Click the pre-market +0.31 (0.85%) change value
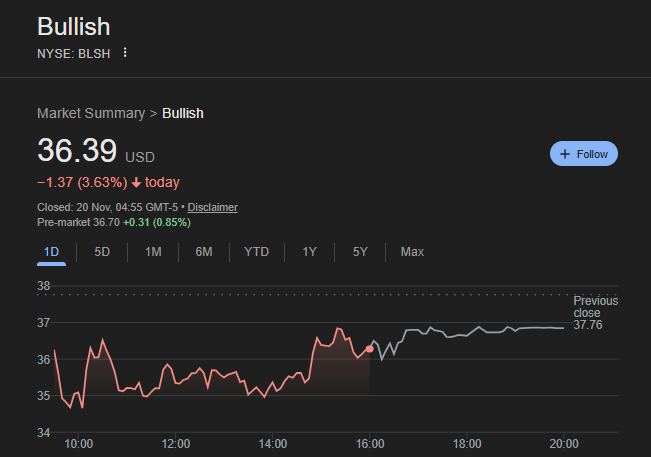The height and width of the screenshot is (457, 651). 160,221
